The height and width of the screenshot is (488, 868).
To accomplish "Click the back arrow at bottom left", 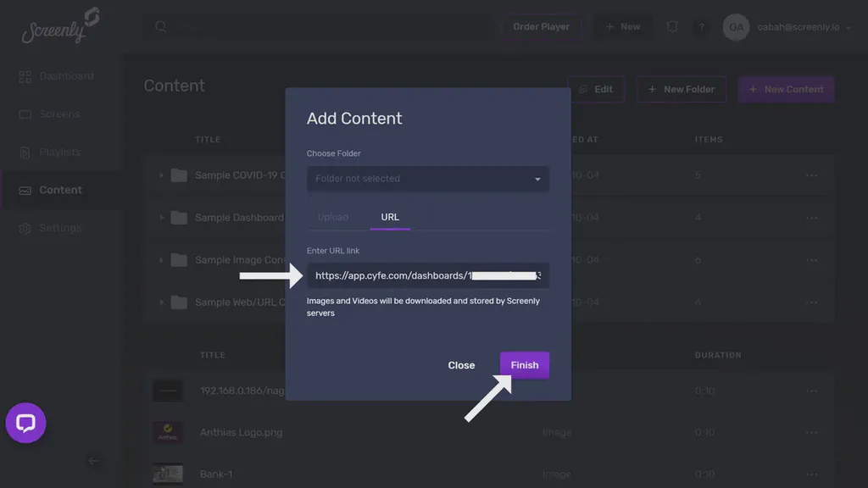I will (94, 461).
